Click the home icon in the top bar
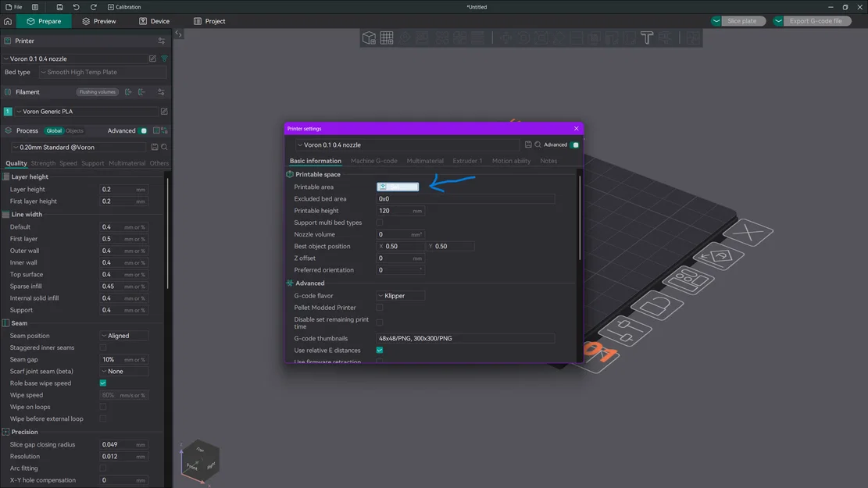 point(8,21)
